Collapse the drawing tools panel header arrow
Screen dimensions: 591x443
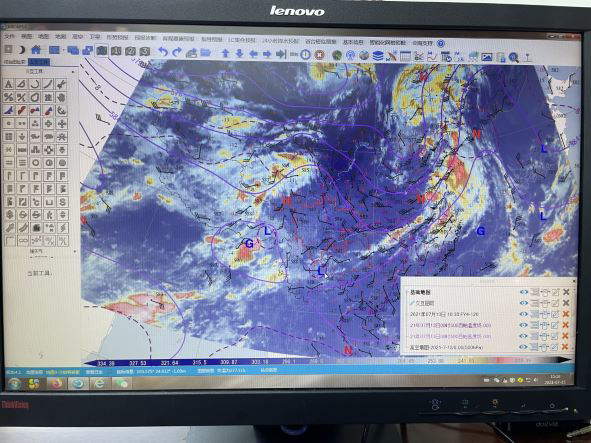pyautogui.click(x=73, y=72)
